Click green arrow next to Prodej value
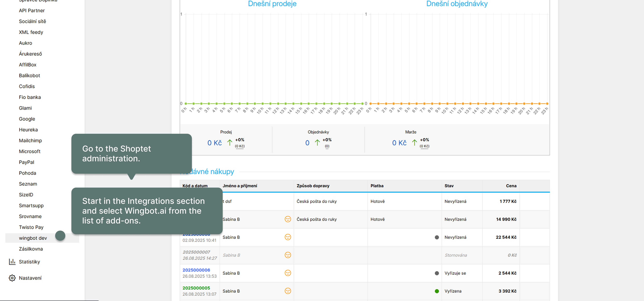The image size is (644, 301). [x=229, y=143]
